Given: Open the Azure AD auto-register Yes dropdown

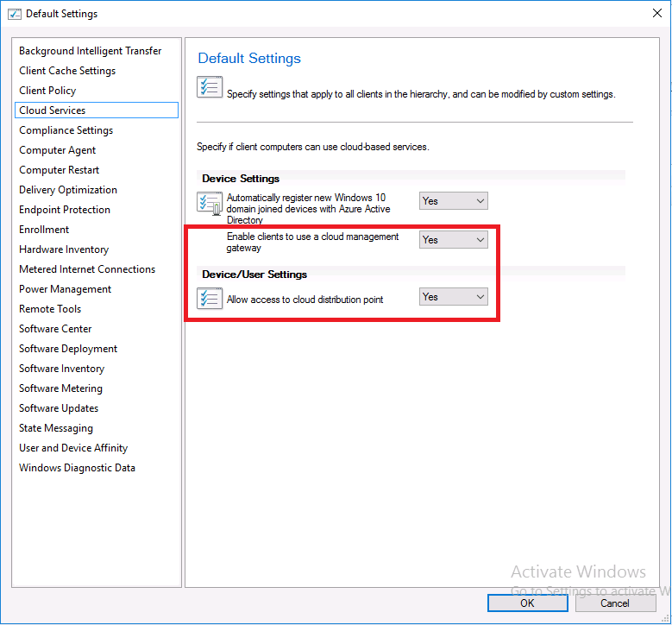Looking at the screenshot, I should point(454,201).
